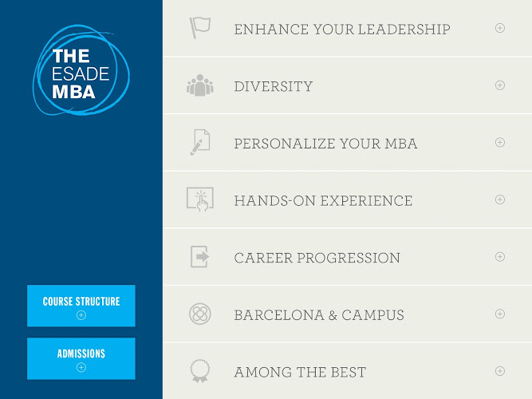
Task: Select the Among the Best heading text
Action: (300, 372)
